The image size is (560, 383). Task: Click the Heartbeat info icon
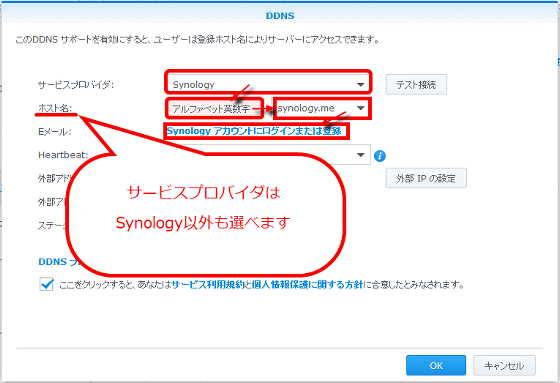pyautogui.click(x=380, y=156)
